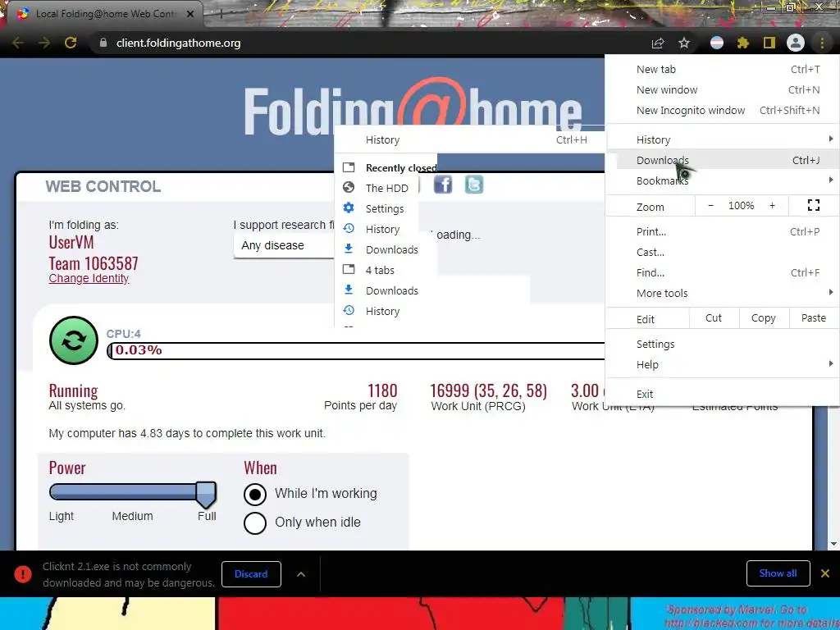This screenshot has height=630, width=840.
Task: Discard the Clicknt 2.1.exe download
Action: pos(251,573)
